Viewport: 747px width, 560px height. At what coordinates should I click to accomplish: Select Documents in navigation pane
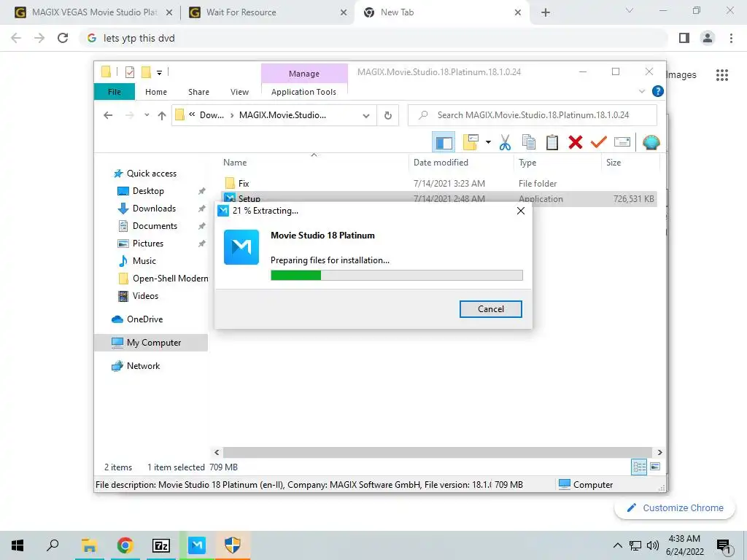click(x=155, y=226)
